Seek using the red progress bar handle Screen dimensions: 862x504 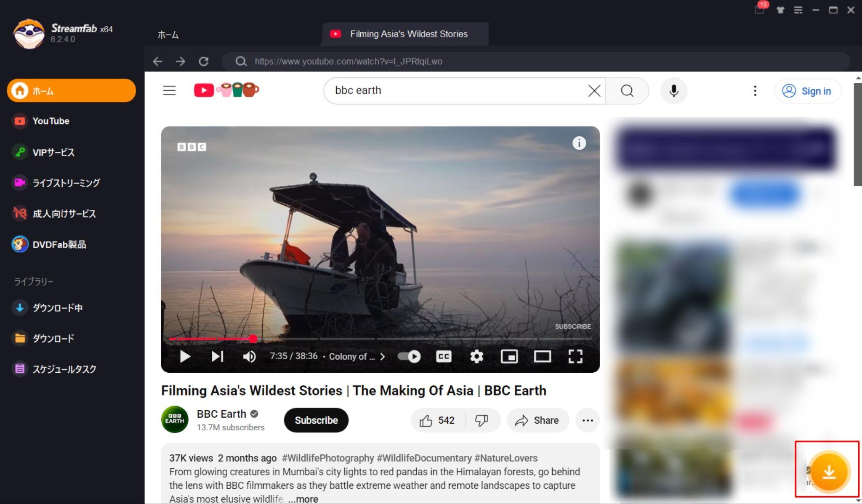coord(253,339)
